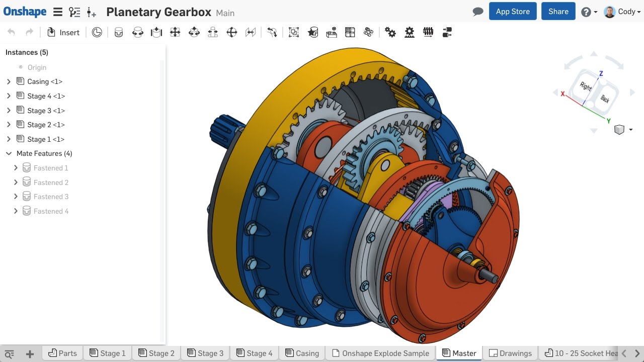The height and width of the screenshot is (362, 644).
Task: Open the Onshape Explode Sample tab
Action: [381, 353]
